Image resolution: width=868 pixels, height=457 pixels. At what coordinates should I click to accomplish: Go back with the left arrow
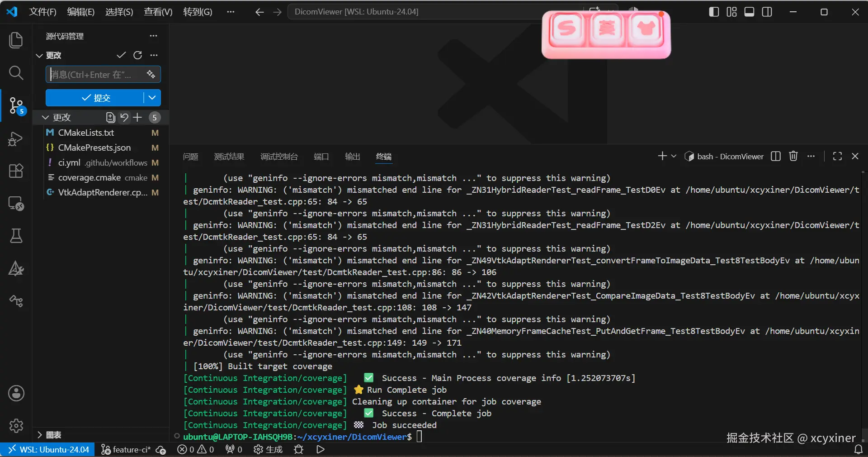click(x=259, y=12)
